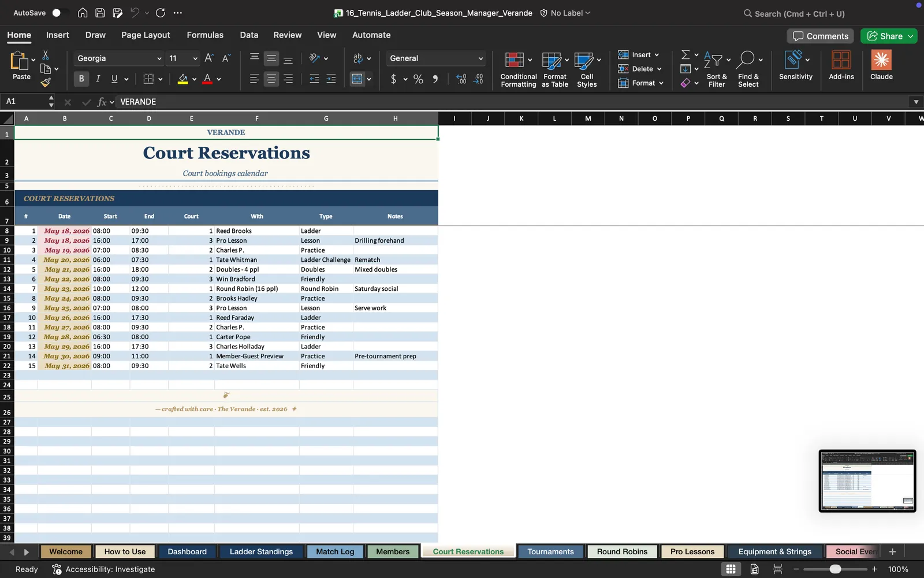The height and width of the screenshot is (578, 924).
Task: Launch the Claude add-in
Action: [881, 65]
